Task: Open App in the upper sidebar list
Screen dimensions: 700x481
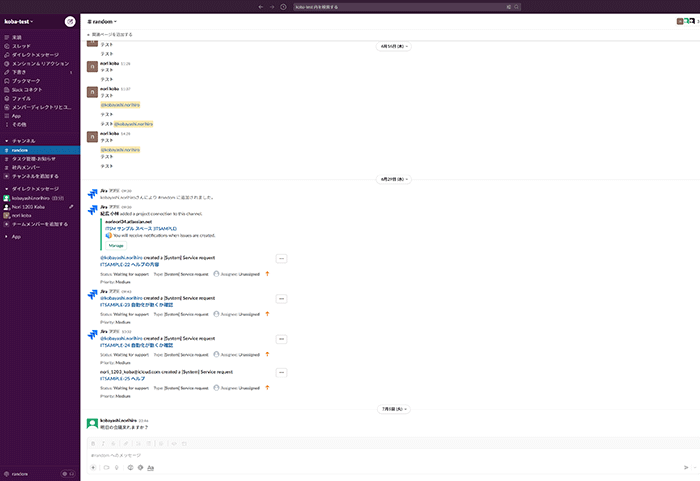Action: pyautogui.click(x=16, y=116)
